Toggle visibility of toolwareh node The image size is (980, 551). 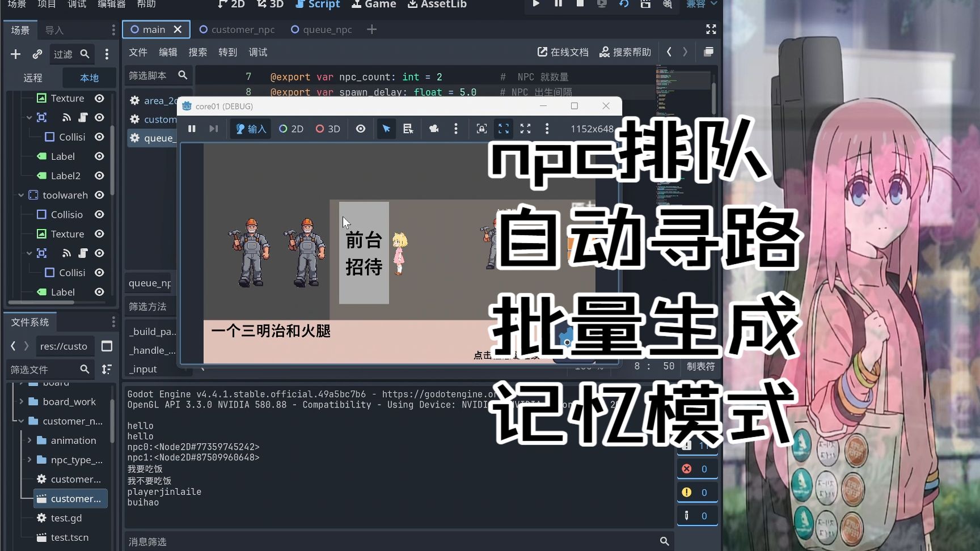coord(99,195)
